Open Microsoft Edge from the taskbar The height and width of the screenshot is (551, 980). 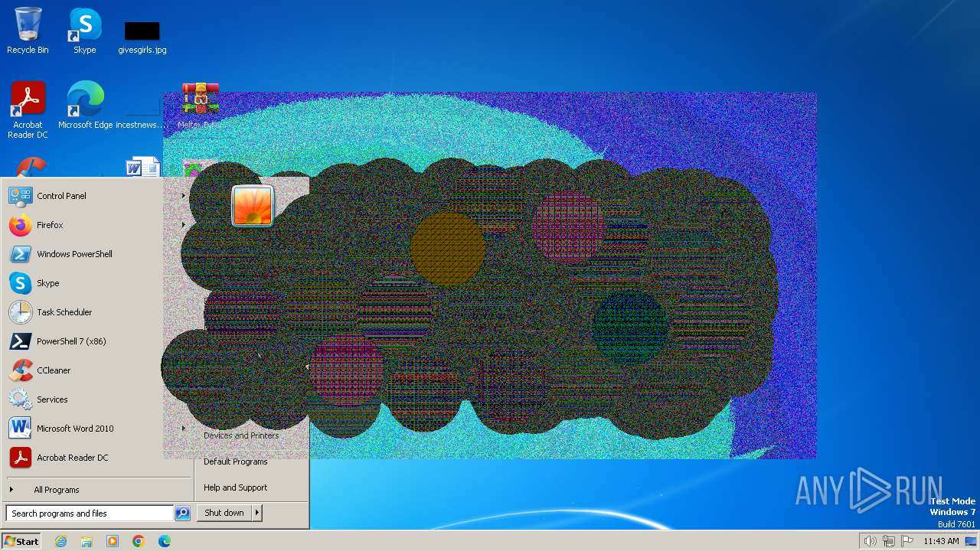tap(165, 541)
